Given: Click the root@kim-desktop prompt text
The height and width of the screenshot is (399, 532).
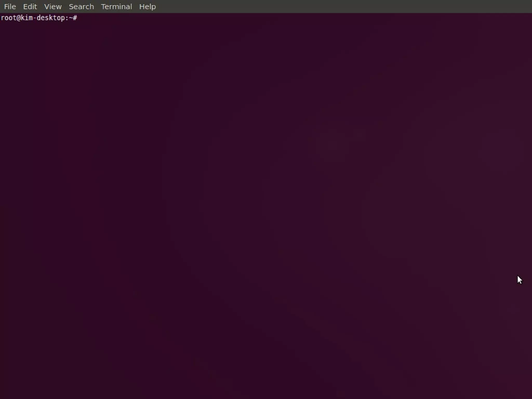Looking at the screenshot, I should [x=39, y=18].
